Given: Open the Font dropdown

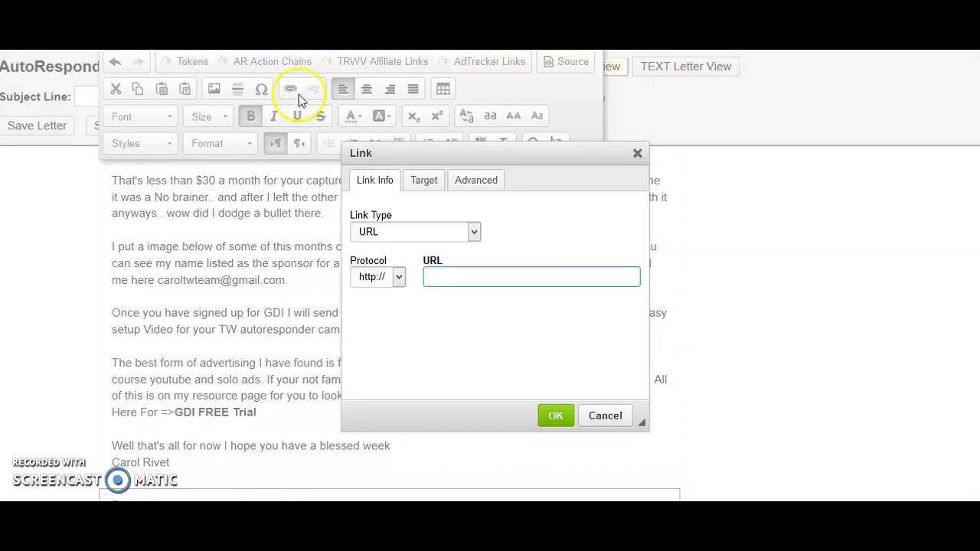Looking at the screenshot, I should pyautogui.click(x=142, y=116).
